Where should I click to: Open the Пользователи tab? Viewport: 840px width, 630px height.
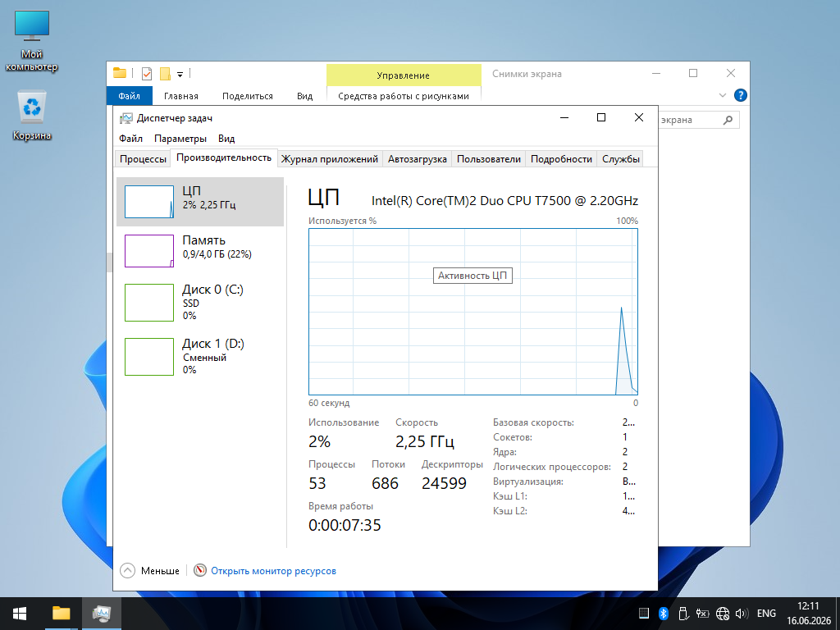489,159
